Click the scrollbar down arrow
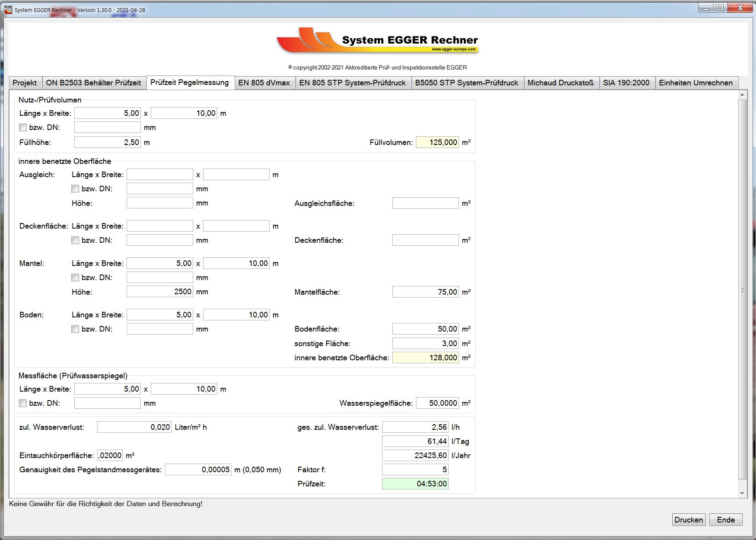 coord(743,493)
